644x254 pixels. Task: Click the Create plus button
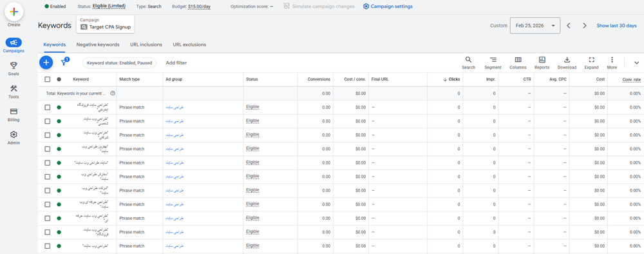[14, 12]
